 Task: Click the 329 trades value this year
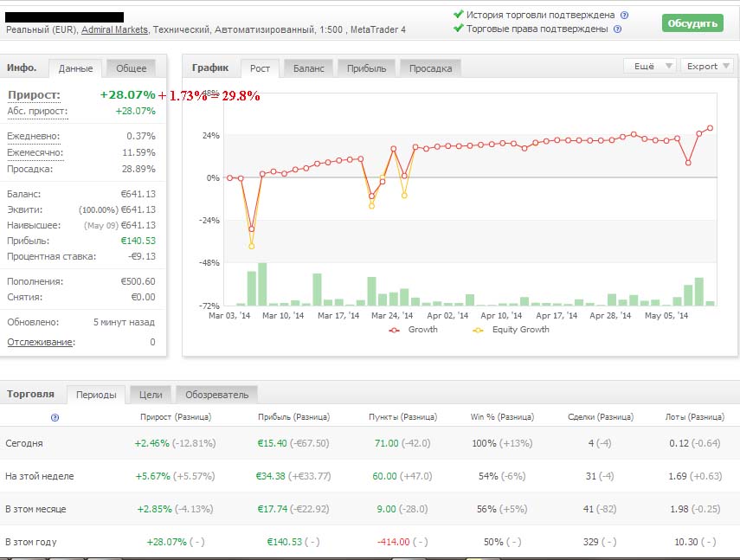[590, 542]
